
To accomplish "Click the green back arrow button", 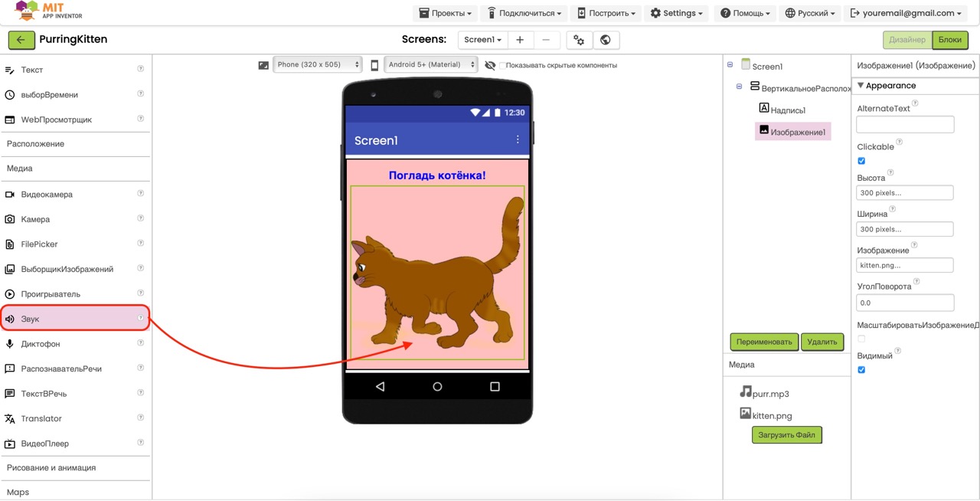I will [21, 40].
